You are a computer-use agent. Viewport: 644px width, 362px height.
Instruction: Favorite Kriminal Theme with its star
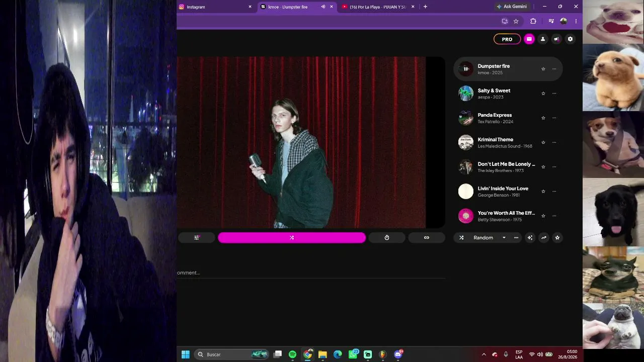coord(543,142)
